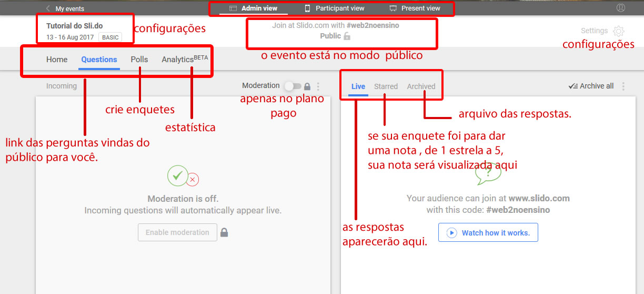Click the BASIC plan badge
The height and width of the screenshot is (294, 644).
click(110, 37)
